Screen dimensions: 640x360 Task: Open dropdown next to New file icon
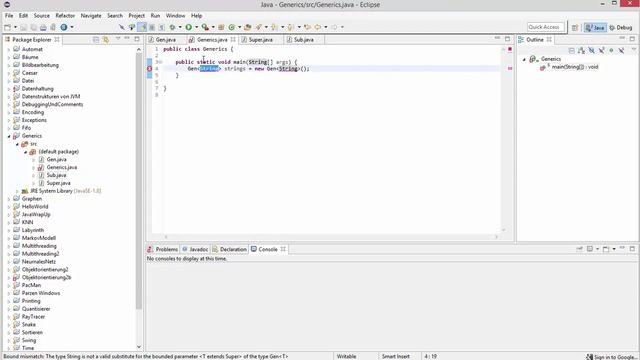(15, 27)
